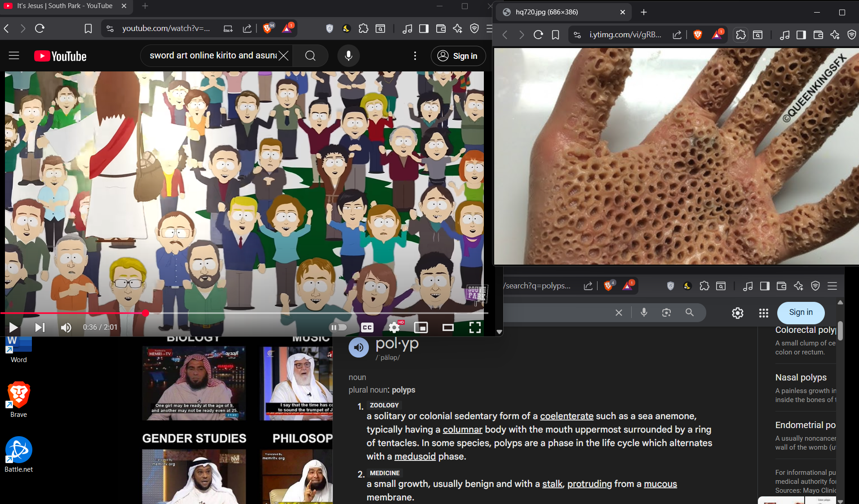Open the Colorectal polyps result
Viewport: 859px width, 504px height.
point(806,330)
